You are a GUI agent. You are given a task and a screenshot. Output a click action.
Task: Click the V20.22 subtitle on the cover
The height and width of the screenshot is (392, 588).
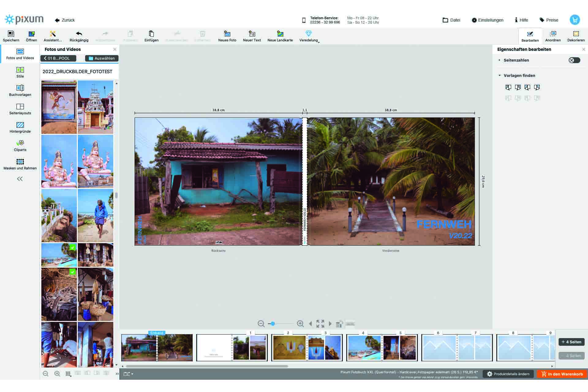(x=460, y=236)
